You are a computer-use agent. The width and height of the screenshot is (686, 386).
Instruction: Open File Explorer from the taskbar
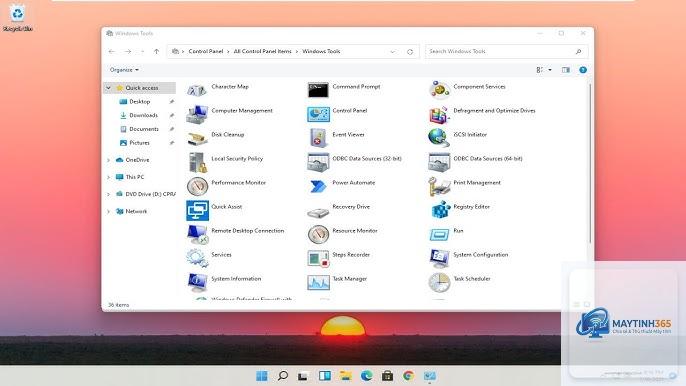click(x=346, y=376)
